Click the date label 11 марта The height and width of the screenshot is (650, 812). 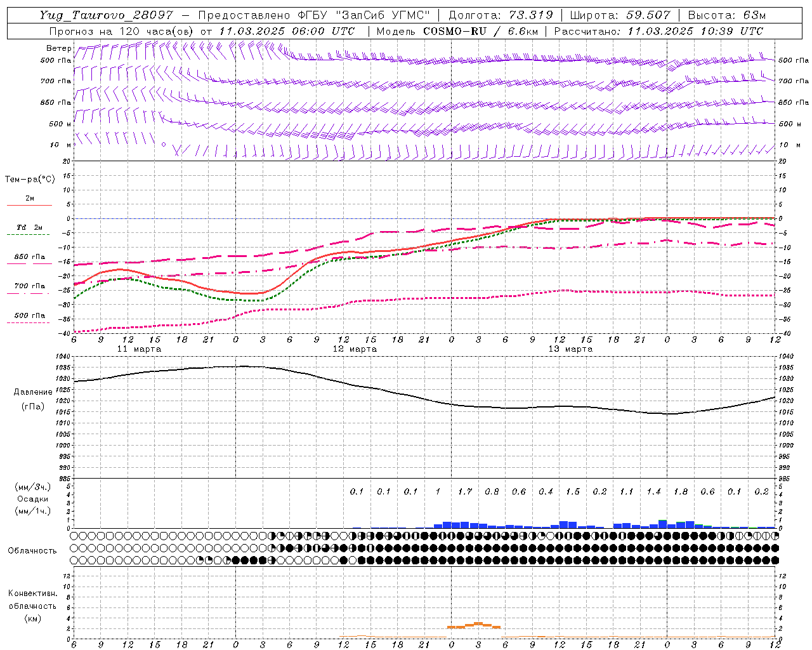pyautogui.click(x=139, y=349)
